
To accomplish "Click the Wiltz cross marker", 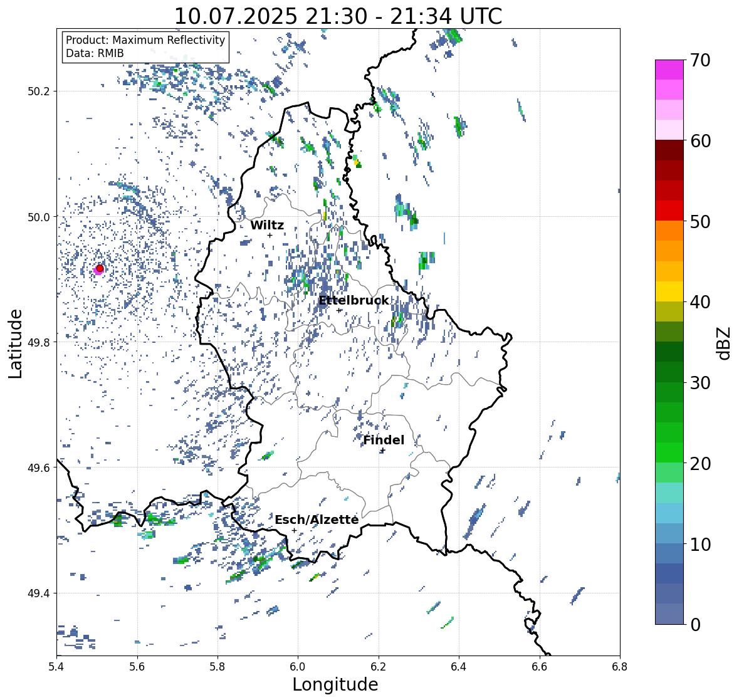I will 270,235.
